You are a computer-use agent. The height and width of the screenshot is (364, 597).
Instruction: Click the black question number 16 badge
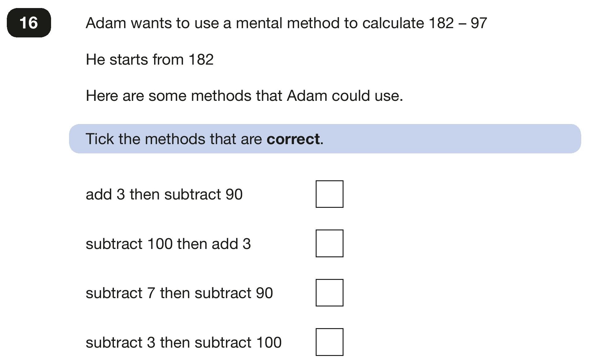(29, 23)
